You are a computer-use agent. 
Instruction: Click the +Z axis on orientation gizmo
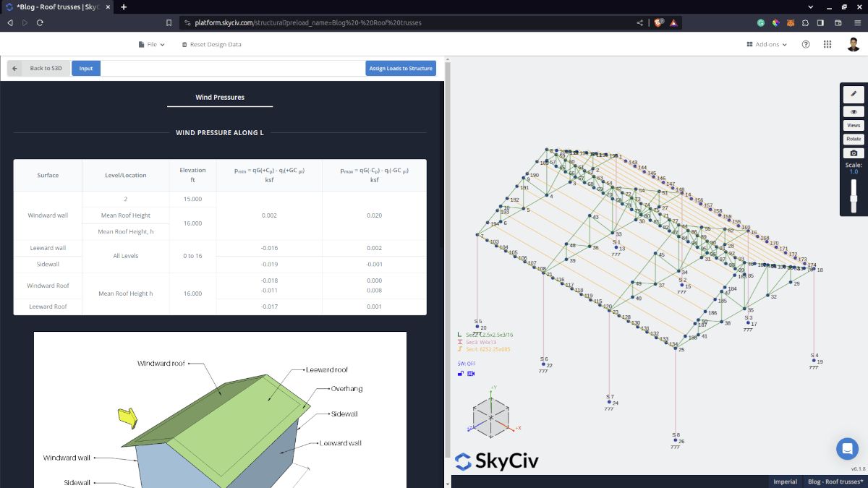469,429
